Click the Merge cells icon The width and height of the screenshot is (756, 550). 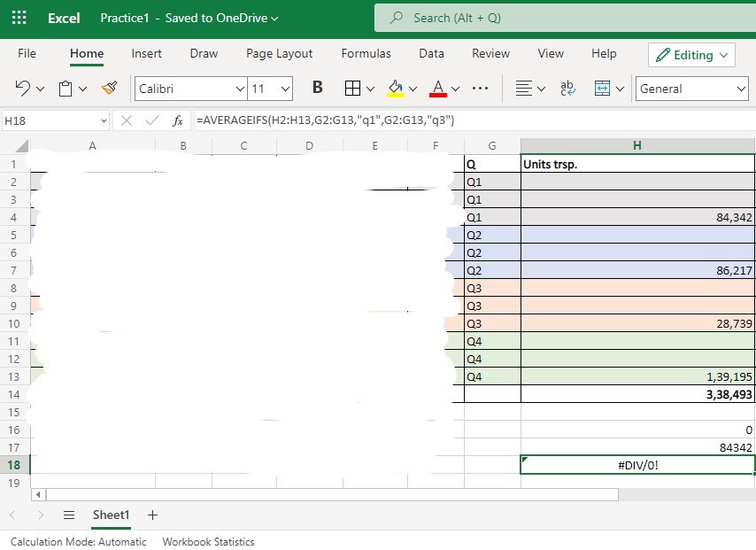603,89
